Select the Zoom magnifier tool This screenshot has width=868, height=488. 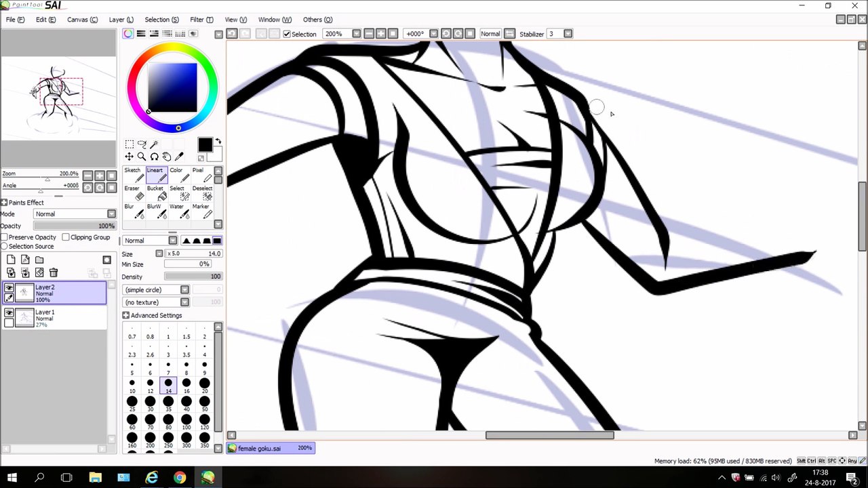click(x=142, y=157)
